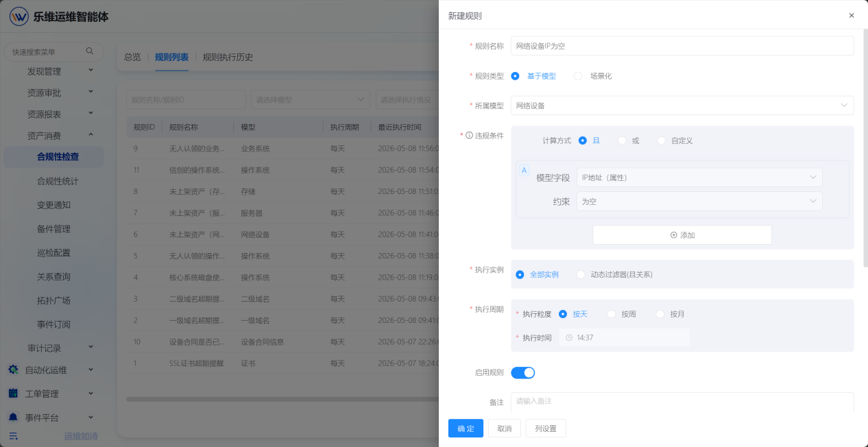Switch to the 总览 tab
Screen dimensions: 868x447
132,57
